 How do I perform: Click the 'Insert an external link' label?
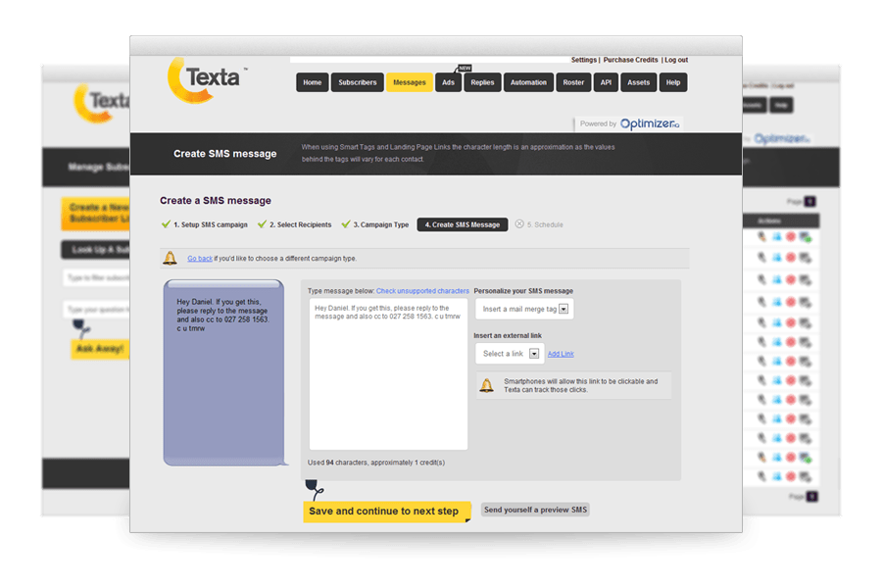[508, 335]
